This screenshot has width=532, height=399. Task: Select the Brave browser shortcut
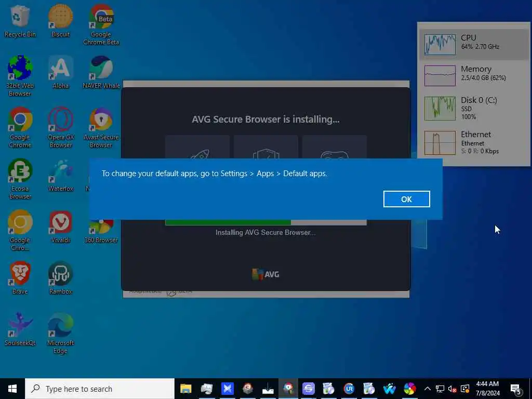coord(20,278)
